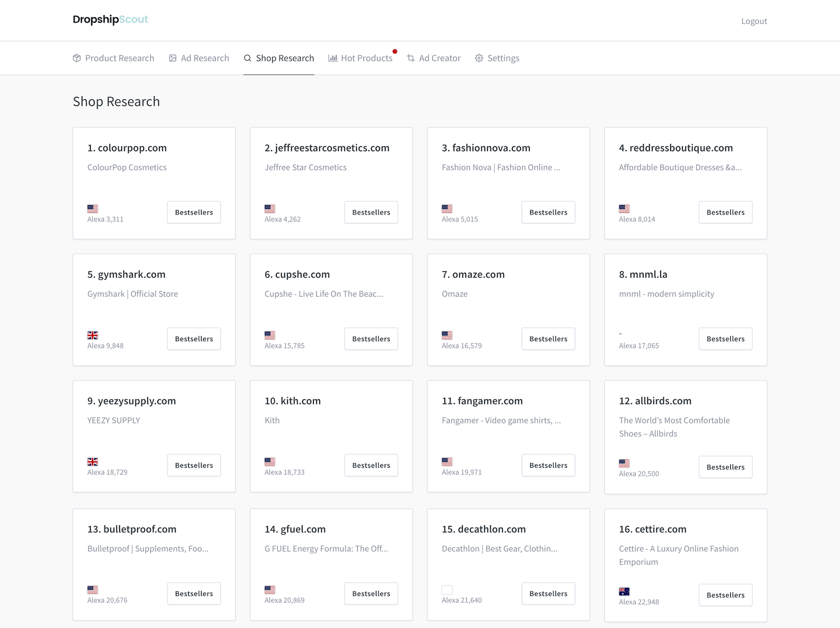Show Bestsellers for gfuel.com
Screen dimensions: 840x628
pos(371,594)
